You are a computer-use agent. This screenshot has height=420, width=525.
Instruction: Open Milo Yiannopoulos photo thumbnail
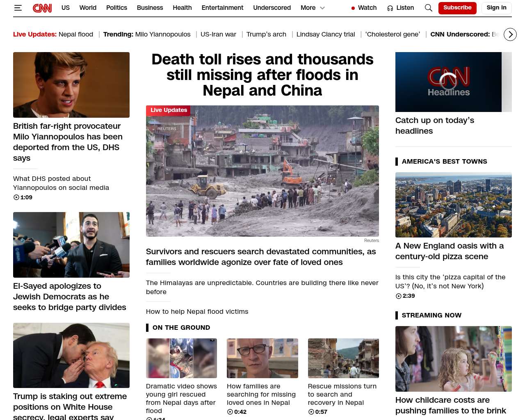click(x=71, y=85)
